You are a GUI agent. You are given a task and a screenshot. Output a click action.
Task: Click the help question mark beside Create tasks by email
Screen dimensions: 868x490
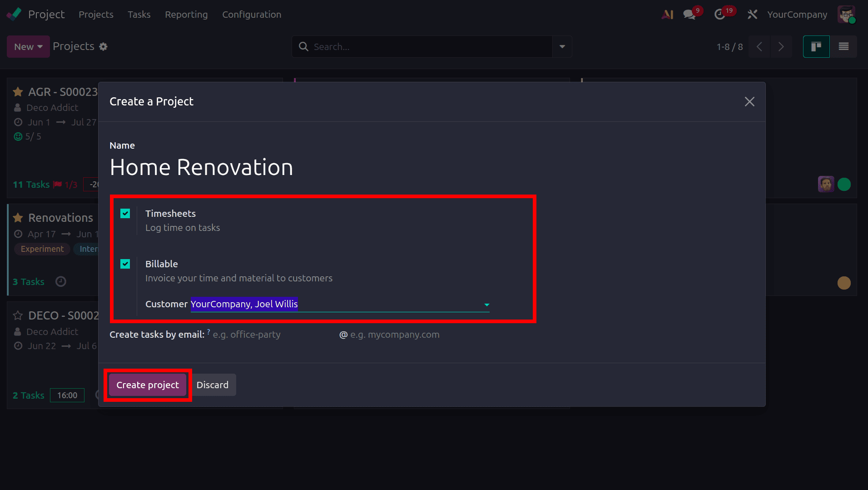point(208,332)
